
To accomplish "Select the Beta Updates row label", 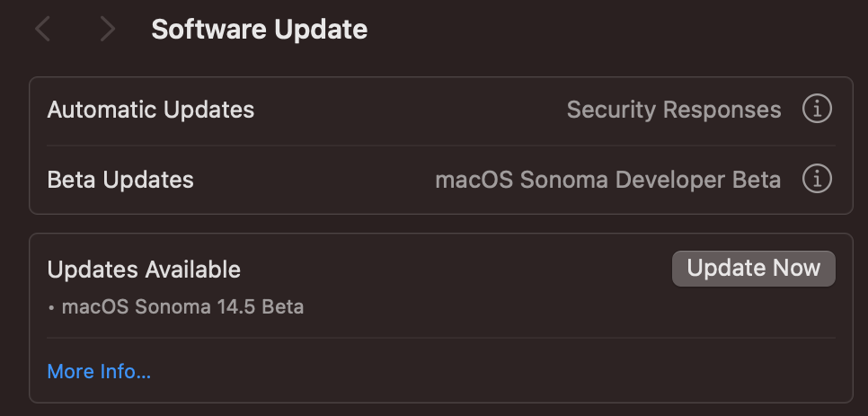I will pyautogui.click(x=120, y=180).
